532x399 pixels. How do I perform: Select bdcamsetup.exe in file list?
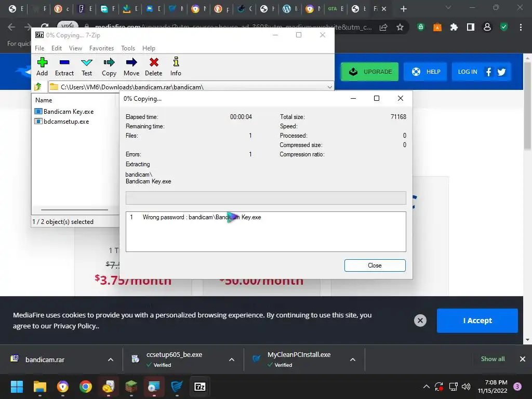62,121
